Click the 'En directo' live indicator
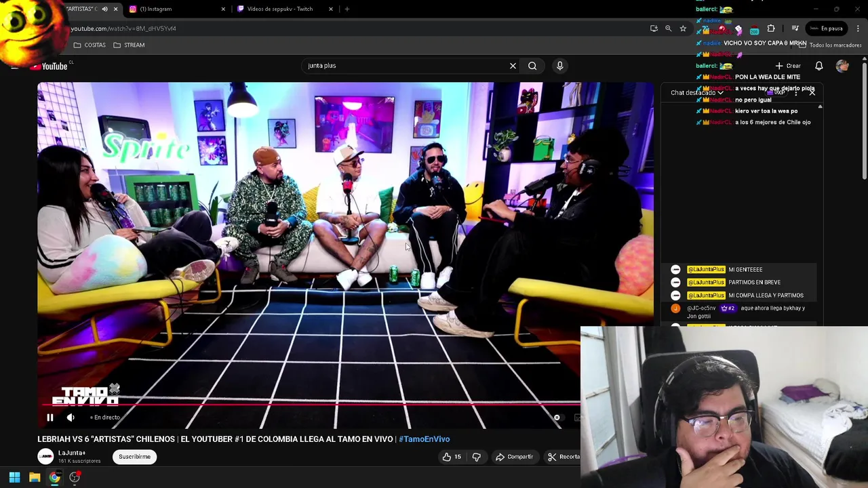Screen dimensions: 868x488 105,418
